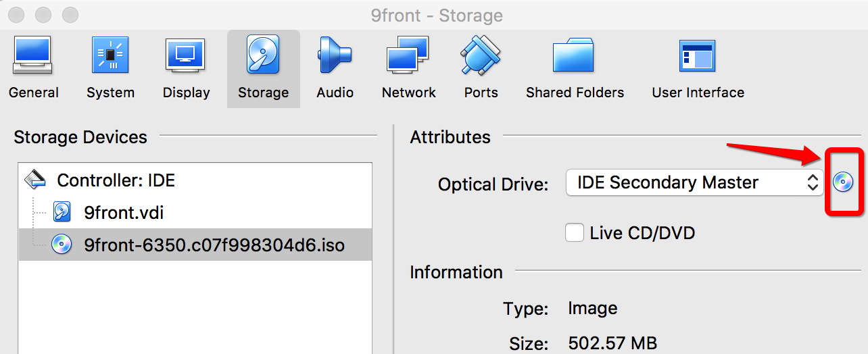Image resolution: width=868 pixels, height=354 pixels.
Task: Select the Controller: IDE tree node
Action: 116,180
